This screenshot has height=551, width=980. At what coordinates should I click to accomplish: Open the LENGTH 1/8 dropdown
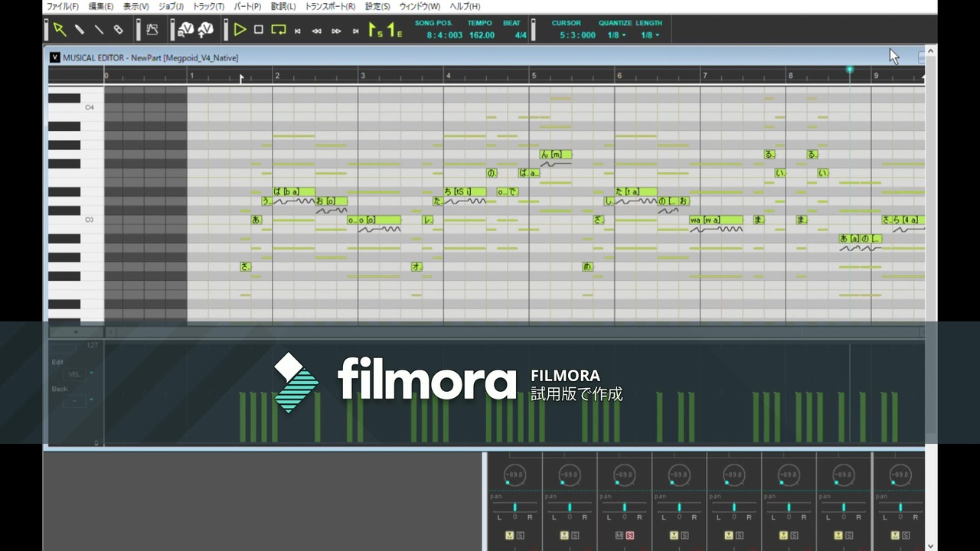[649, 35]
